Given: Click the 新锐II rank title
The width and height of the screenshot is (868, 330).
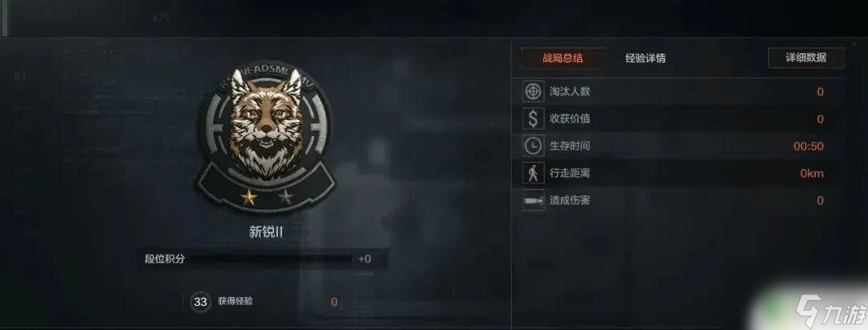Looking at the screenshot, I should [x=266, y=233].
